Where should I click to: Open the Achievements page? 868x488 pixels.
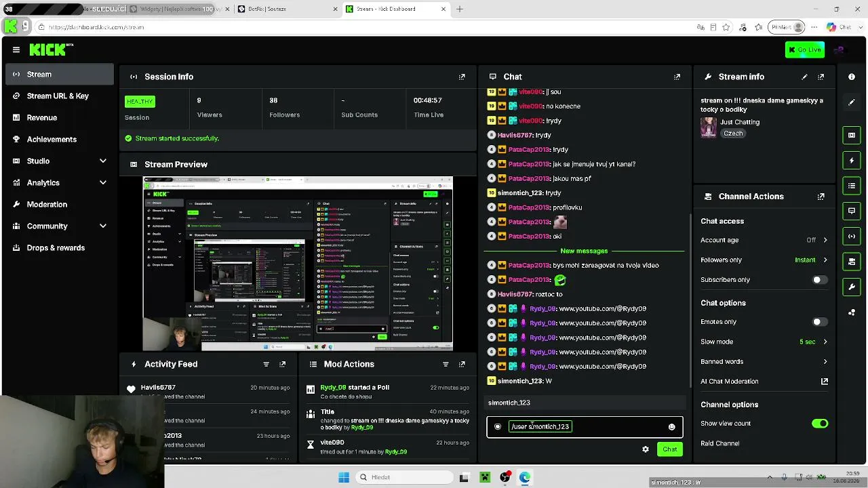pos(60,139)
